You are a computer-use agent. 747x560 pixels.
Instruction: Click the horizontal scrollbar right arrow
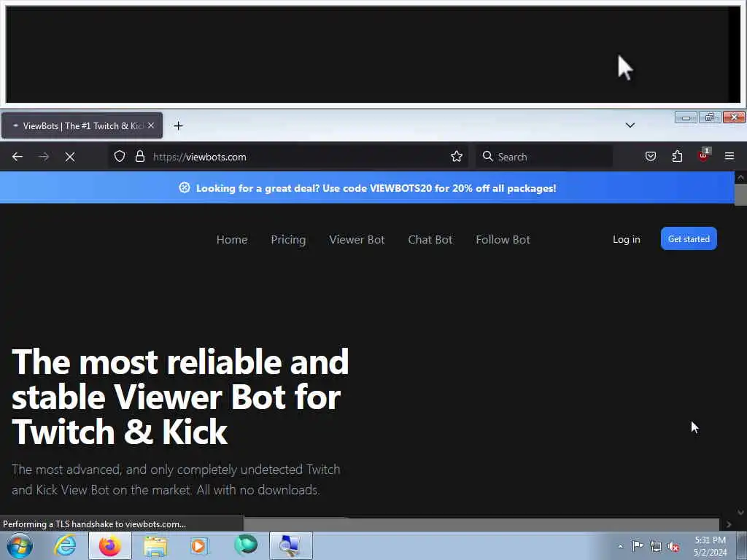coord(729,524)
